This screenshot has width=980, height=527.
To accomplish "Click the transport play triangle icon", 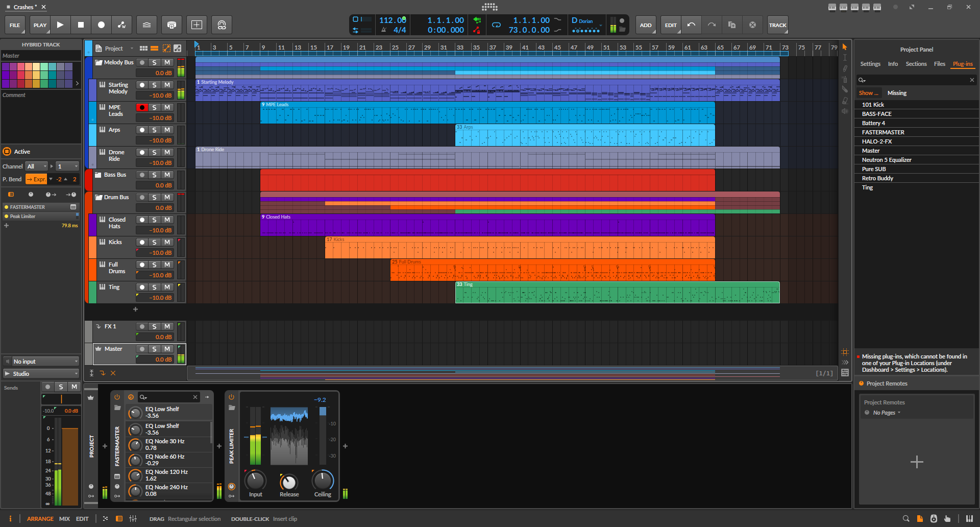I will coord(60,25).
